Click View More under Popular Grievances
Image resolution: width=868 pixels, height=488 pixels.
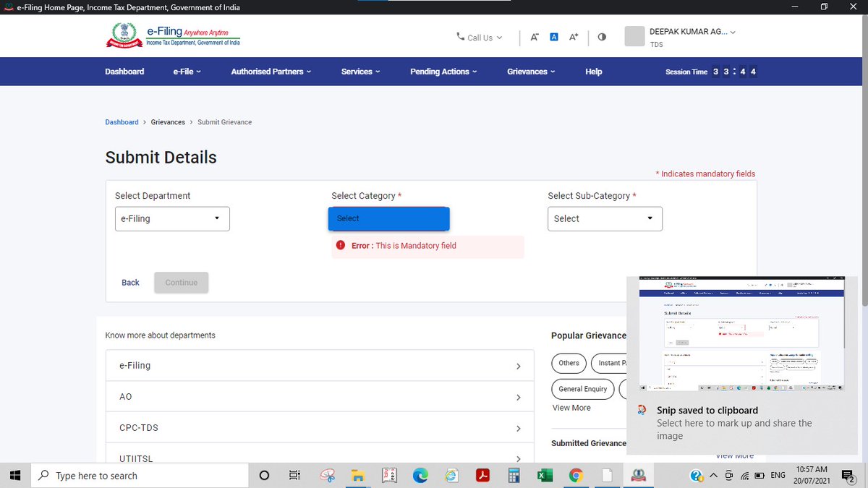tap(571, 408)
